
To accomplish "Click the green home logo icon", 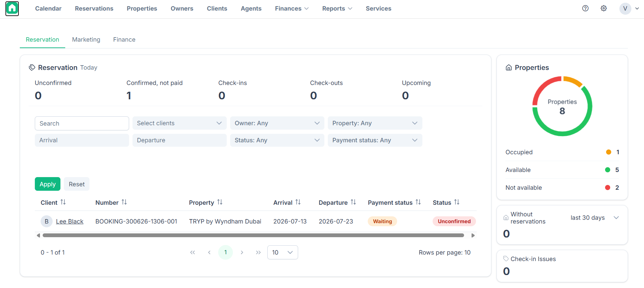I will [x=12, y=9].
